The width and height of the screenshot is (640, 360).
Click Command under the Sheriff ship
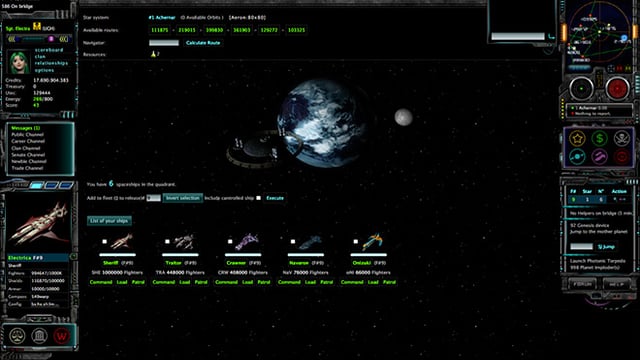pyautogui.click(x=101, y=282)
